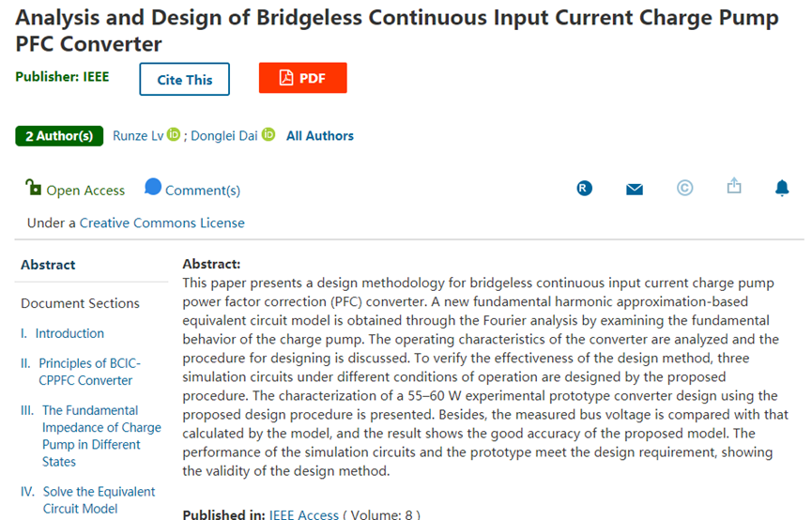Viewport: 812px width, 520px height.
Task: Open the Cite This dialog
Action: pyautogui.click(x=185, y=80)
